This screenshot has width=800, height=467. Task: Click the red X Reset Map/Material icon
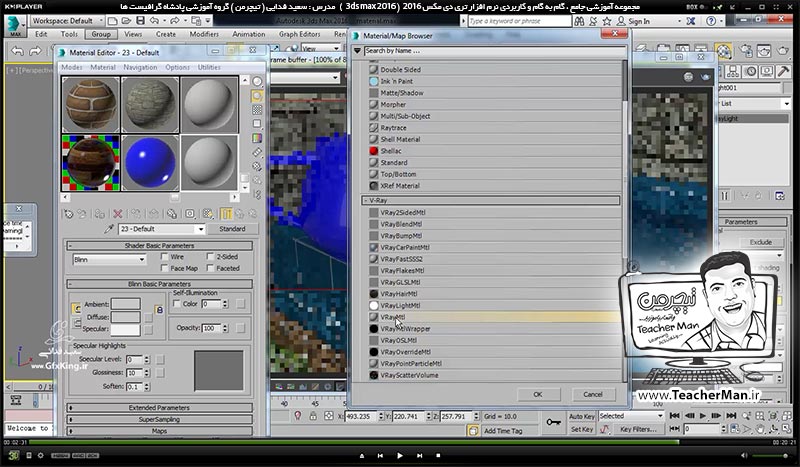click(x=118, y=214)
